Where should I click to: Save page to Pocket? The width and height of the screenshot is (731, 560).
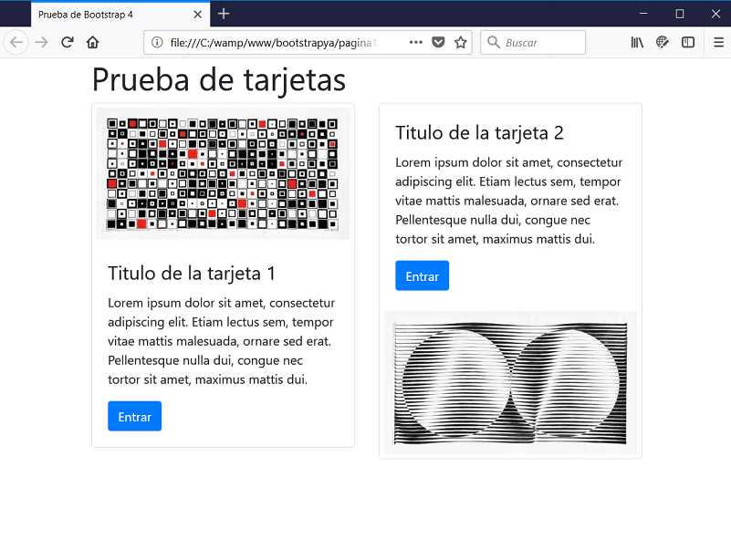[x=438, y=42]
